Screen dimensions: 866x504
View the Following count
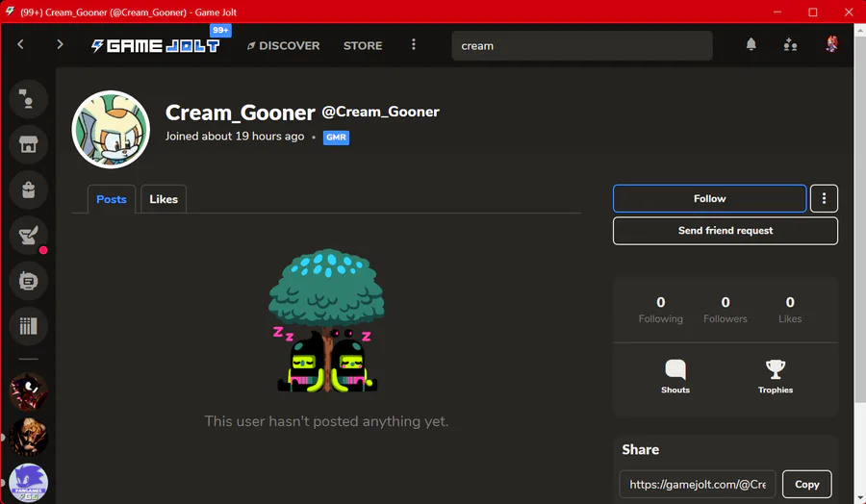(660, 310)
